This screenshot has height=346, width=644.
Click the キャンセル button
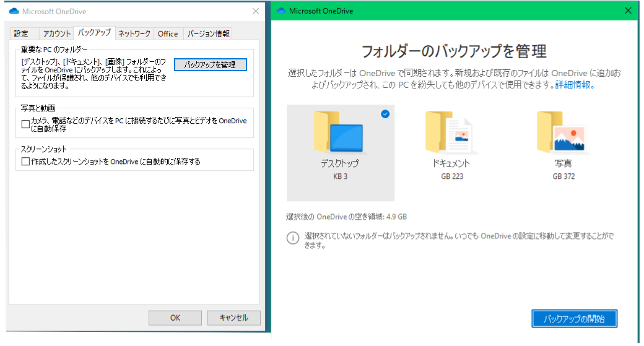[233, 318]
